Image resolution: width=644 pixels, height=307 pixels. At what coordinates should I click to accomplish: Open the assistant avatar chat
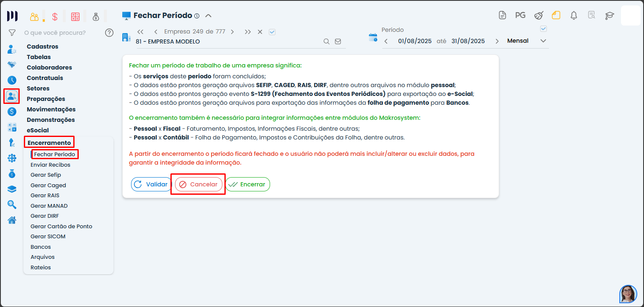pos(628,294)
